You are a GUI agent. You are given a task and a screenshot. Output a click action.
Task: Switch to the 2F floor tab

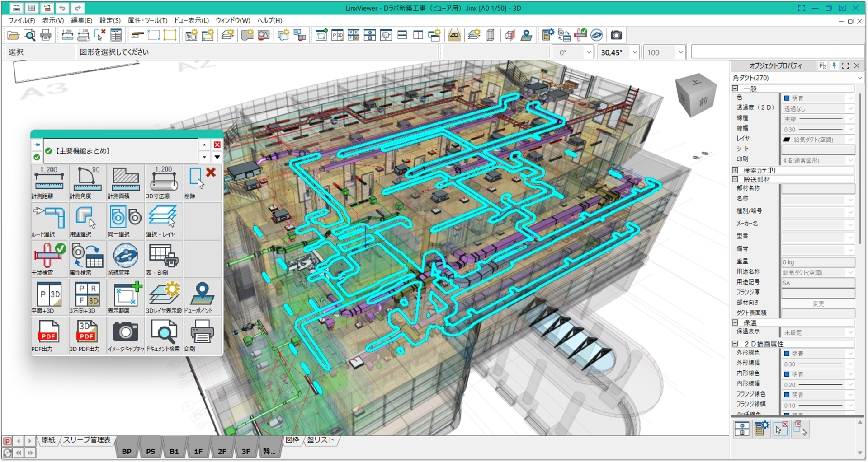point(222,451)
